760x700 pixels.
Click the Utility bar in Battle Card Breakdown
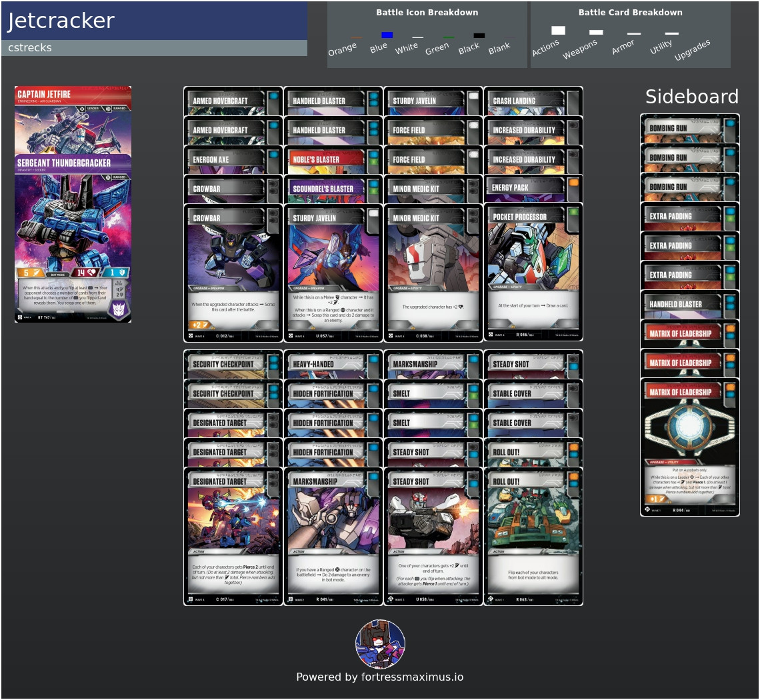click(672, 33)
